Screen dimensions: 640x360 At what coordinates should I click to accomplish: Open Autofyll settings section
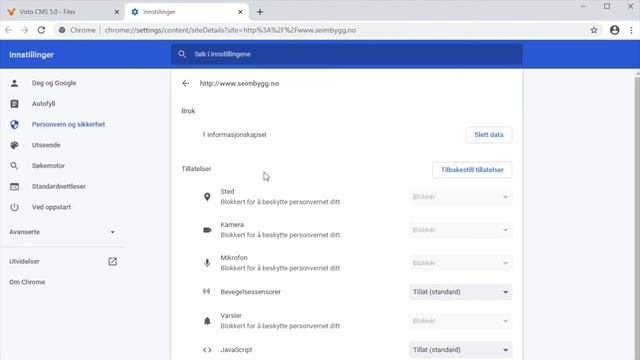point(44,104)
